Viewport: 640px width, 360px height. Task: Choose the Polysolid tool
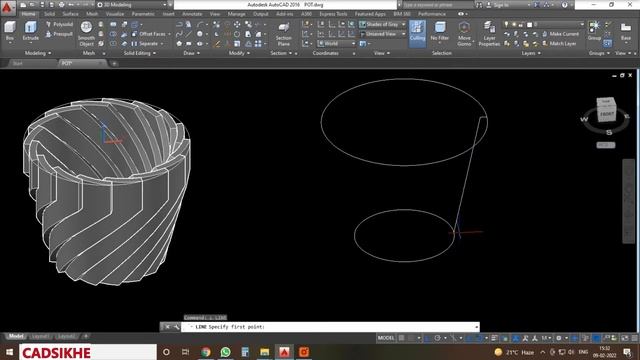[x=59, y=24]
